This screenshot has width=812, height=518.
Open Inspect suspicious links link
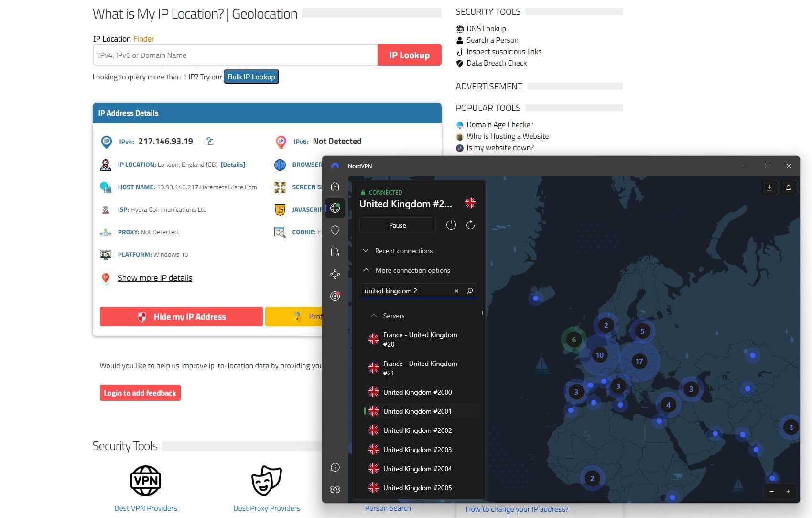pyautogui.click(x=504, y=52)
